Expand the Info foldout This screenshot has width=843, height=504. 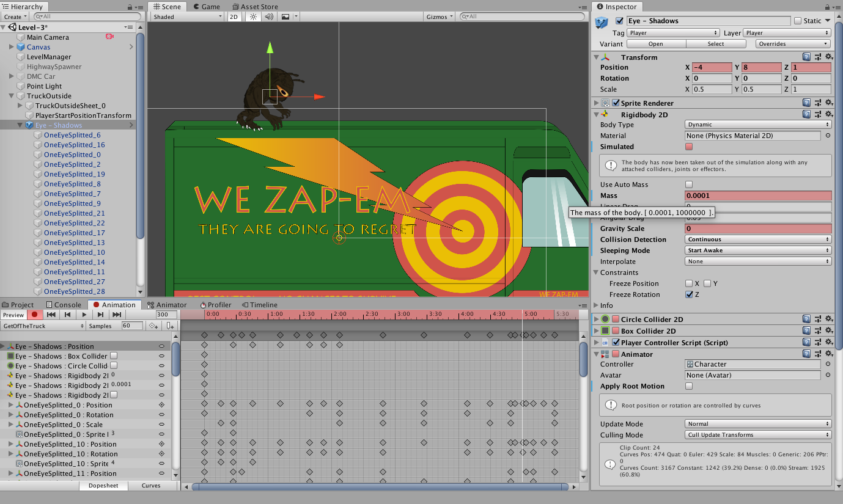(597, 305)
